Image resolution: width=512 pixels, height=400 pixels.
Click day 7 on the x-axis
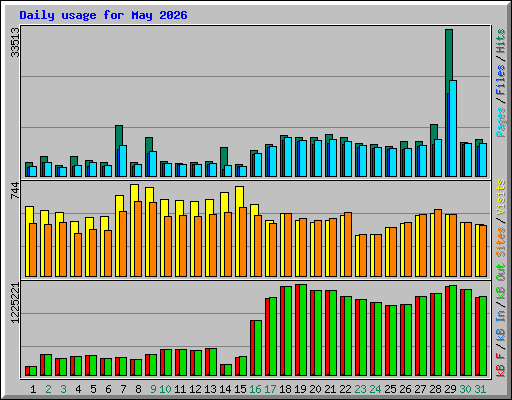(123, 389)
